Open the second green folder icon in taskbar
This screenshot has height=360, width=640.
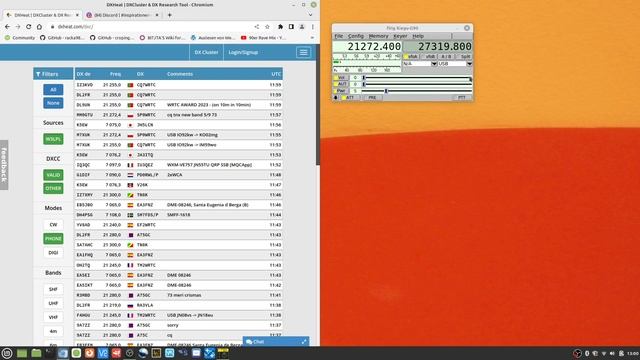(x=36, y=353)
